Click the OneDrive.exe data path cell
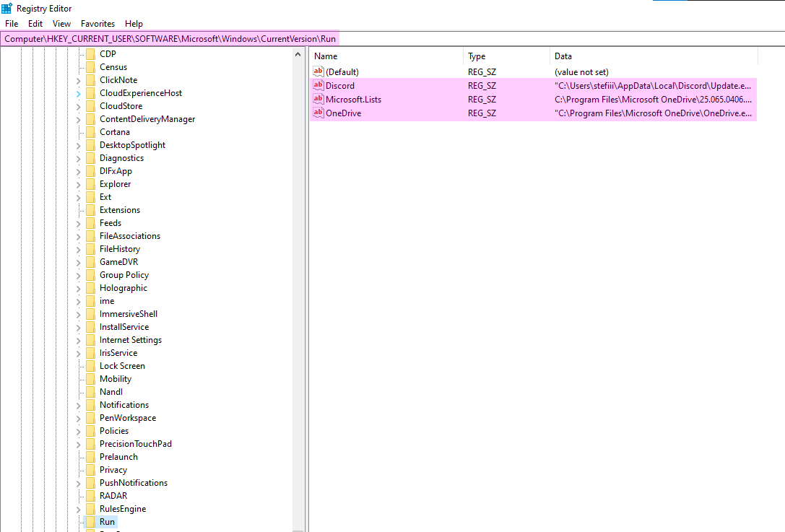 point(653,113)
